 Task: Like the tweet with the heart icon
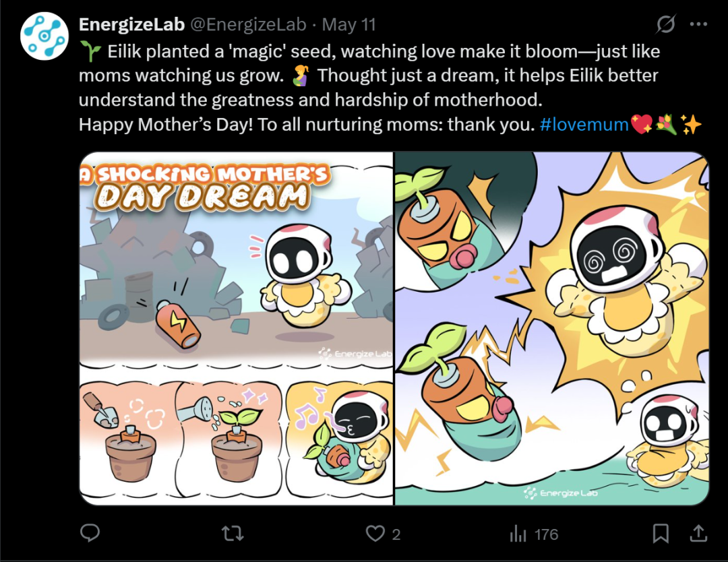(x=375, y=533)
